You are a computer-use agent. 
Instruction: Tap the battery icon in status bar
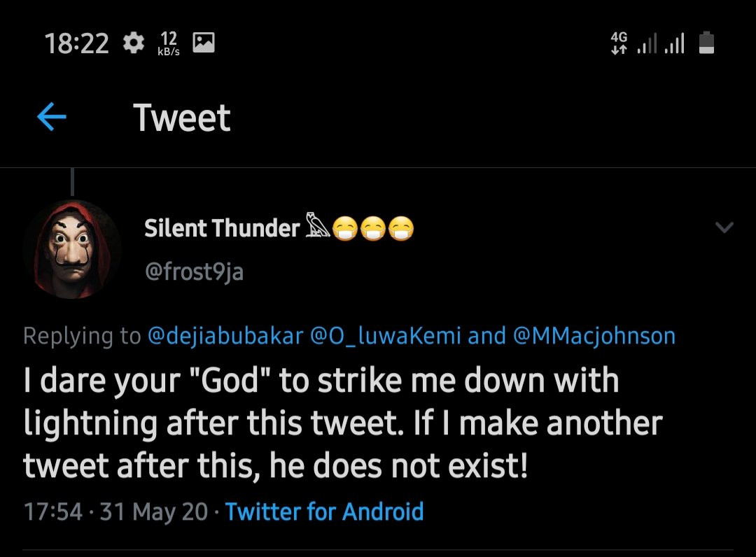pos(706,43)
